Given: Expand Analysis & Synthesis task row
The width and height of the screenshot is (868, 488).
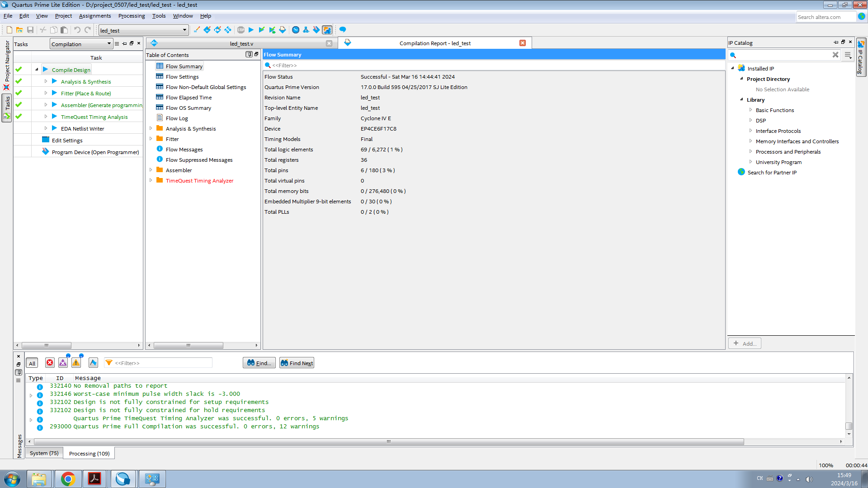Looking at the screenshot, I should [46, 81].
